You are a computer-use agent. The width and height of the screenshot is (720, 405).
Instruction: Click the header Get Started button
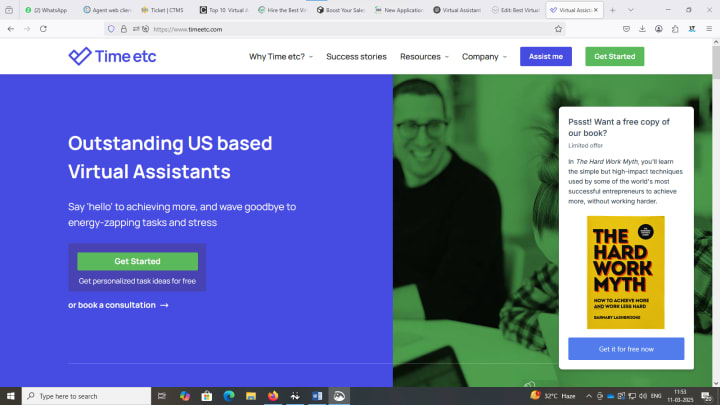pyautogui.click(x=614, y=56)
